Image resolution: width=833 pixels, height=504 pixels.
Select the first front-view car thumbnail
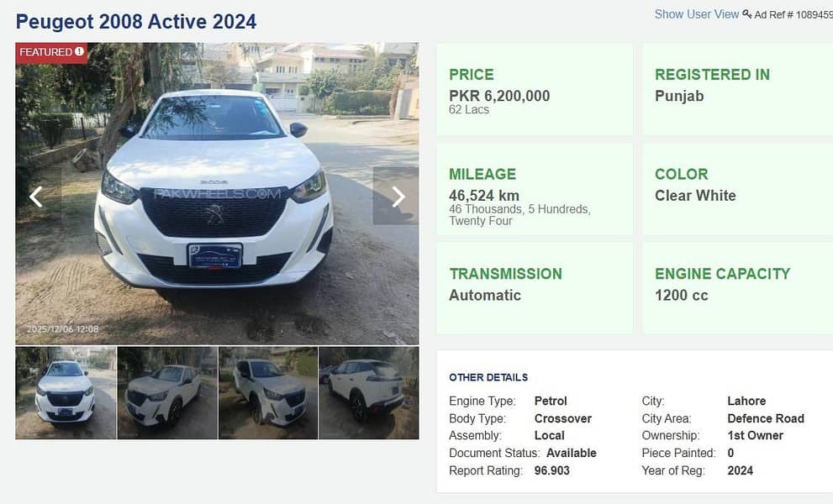66,392
